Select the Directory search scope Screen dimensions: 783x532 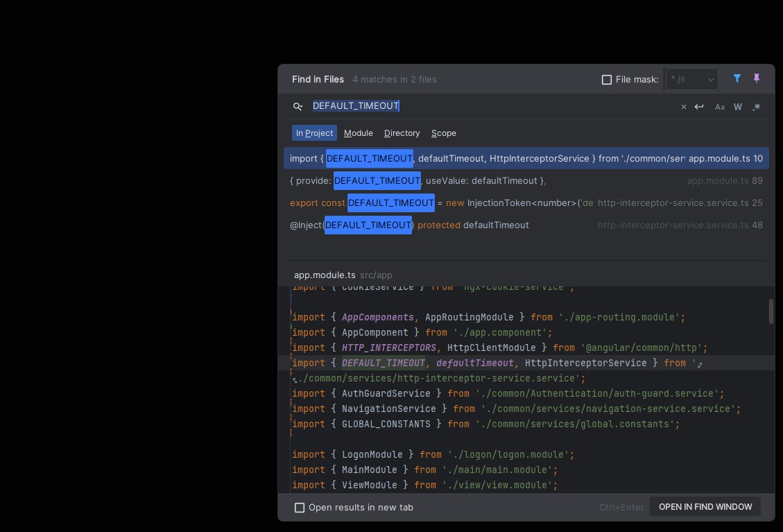(402, 132)
